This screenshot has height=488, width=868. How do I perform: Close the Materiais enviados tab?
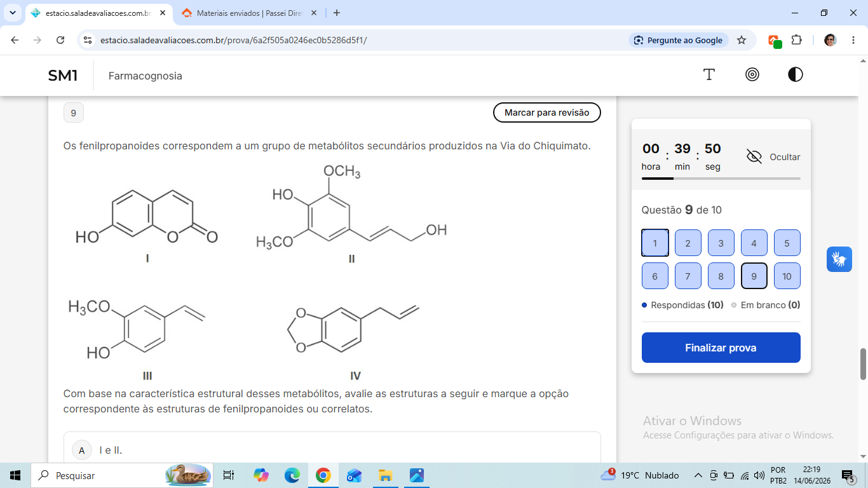(x=313, y=13)
